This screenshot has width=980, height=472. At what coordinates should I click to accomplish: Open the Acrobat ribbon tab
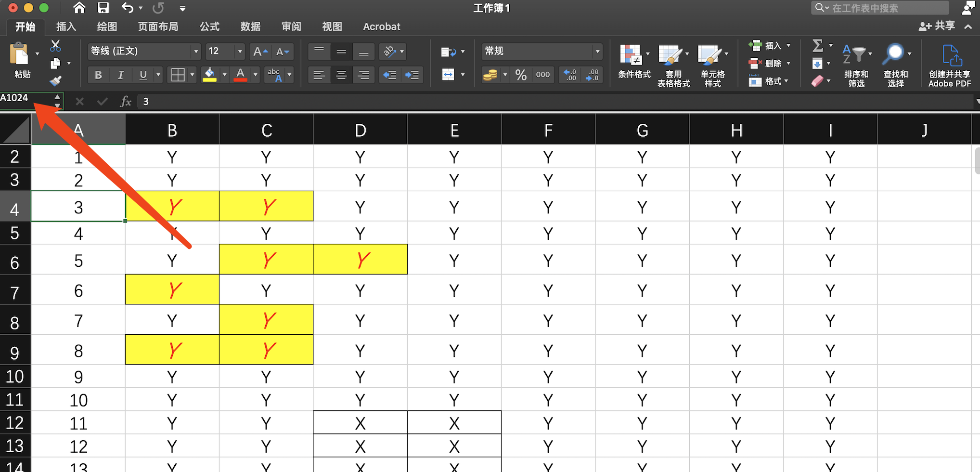pyautogui.click(x=381, y=26)
